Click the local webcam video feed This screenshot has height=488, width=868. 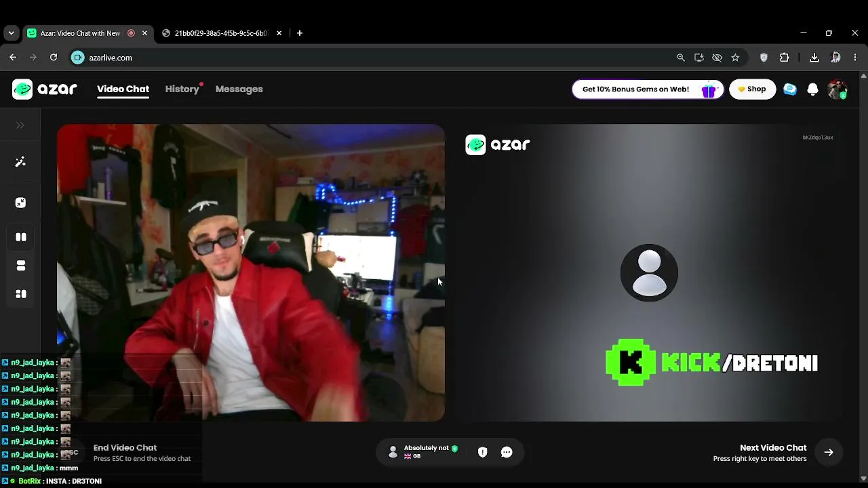[251, 272]
